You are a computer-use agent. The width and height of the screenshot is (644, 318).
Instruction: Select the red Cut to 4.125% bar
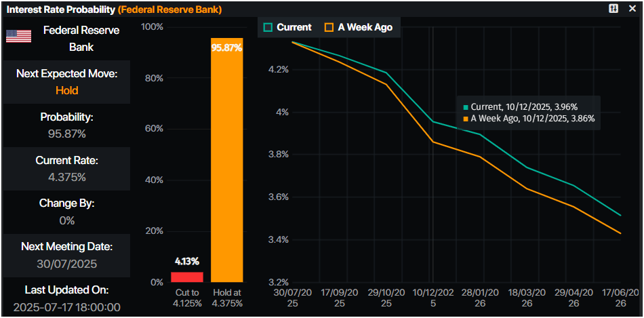click(x=186, y=277)
